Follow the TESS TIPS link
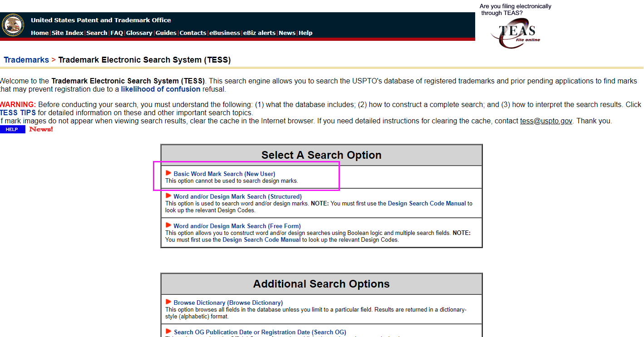Viewport: 644px width, 337px height. (x=18, y=113)
